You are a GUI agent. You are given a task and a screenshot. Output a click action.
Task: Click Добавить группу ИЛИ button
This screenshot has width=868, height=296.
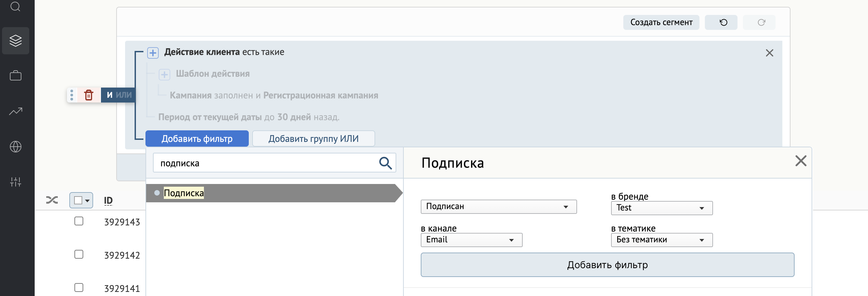click(313, 138)
